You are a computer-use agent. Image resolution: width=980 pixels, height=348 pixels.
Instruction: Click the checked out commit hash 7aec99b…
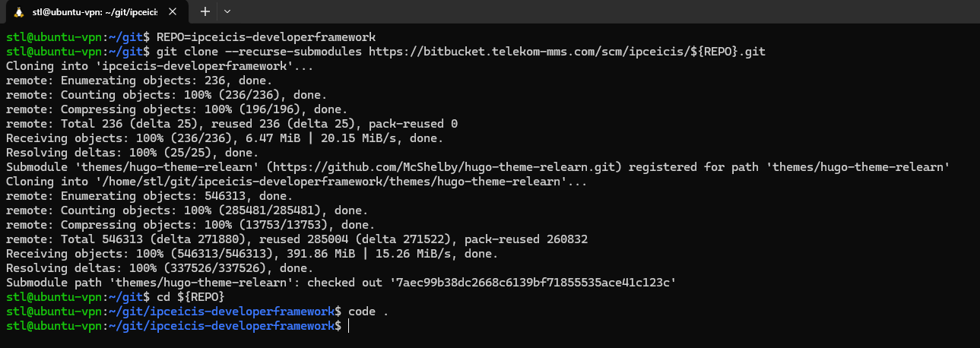(x=533, y=283)
